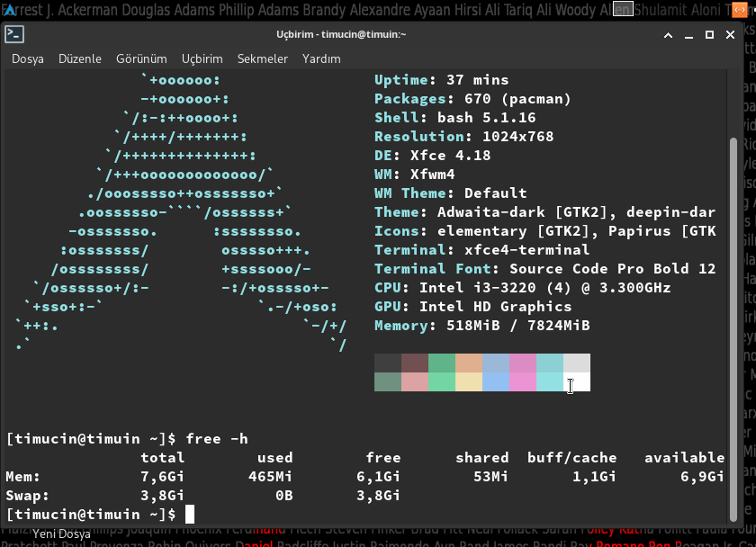The image size is (756, 547).
Task: Click the bright green swatch in the lower palette row
Action: point(442,381)
